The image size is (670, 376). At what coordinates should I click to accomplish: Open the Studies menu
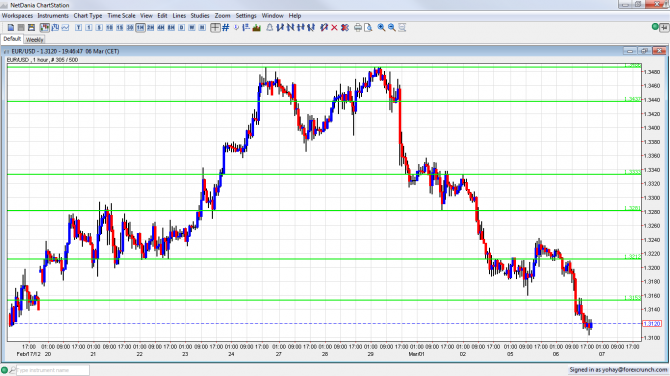[x=200, y=16]
